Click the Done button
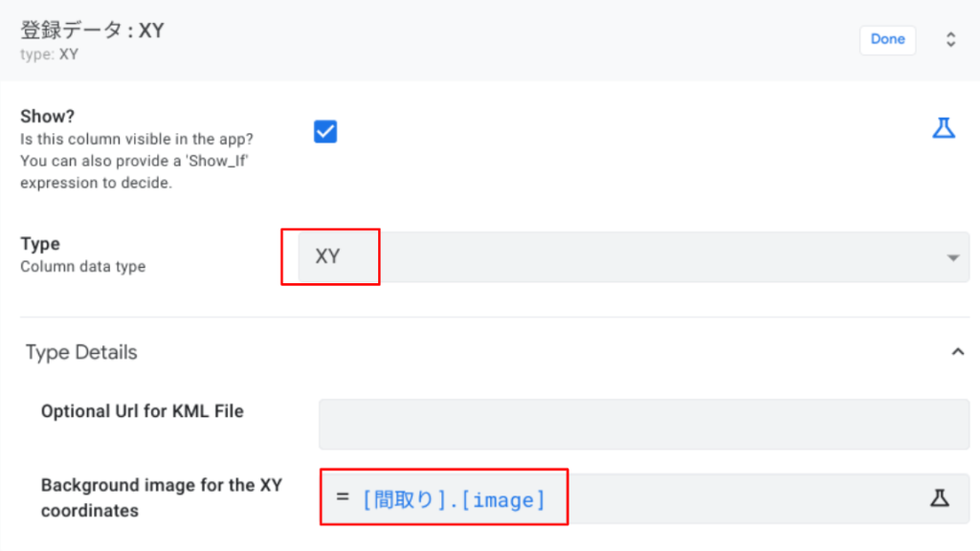 click(x=887, y=39)
